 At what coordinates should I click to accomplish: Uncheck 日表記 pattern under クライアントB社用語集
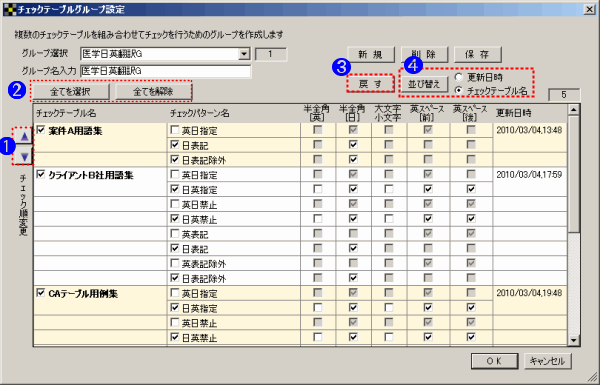(x=175, y=248)
